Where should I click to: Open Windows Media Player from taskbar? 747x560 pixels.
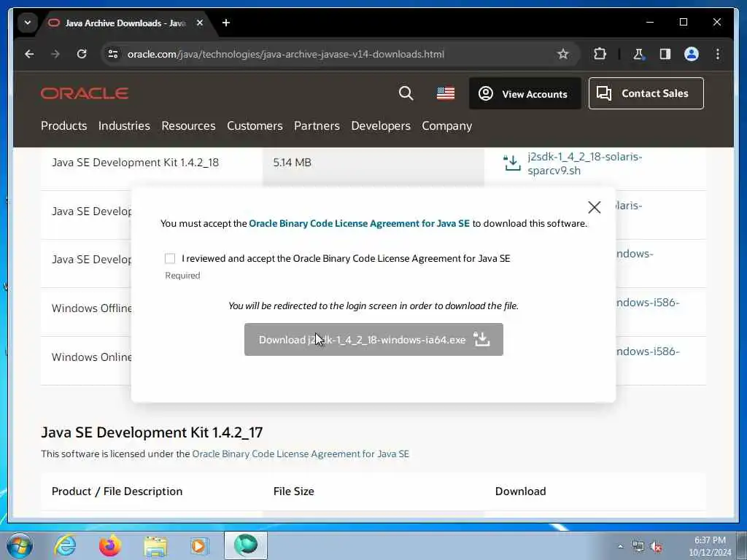click(x=200, y=545)
